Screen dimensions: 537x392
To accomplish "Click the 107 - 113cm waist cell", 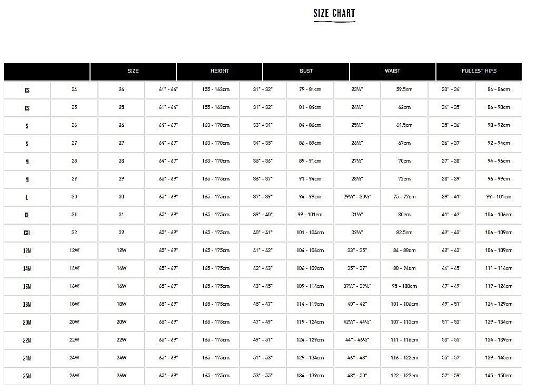I will tap(404, 322).
